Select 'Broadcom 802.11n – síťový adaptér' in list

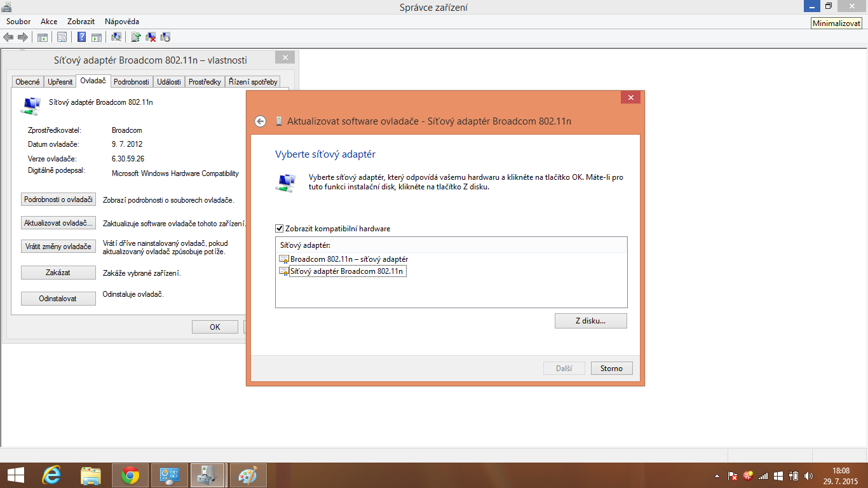coord(349,259)
